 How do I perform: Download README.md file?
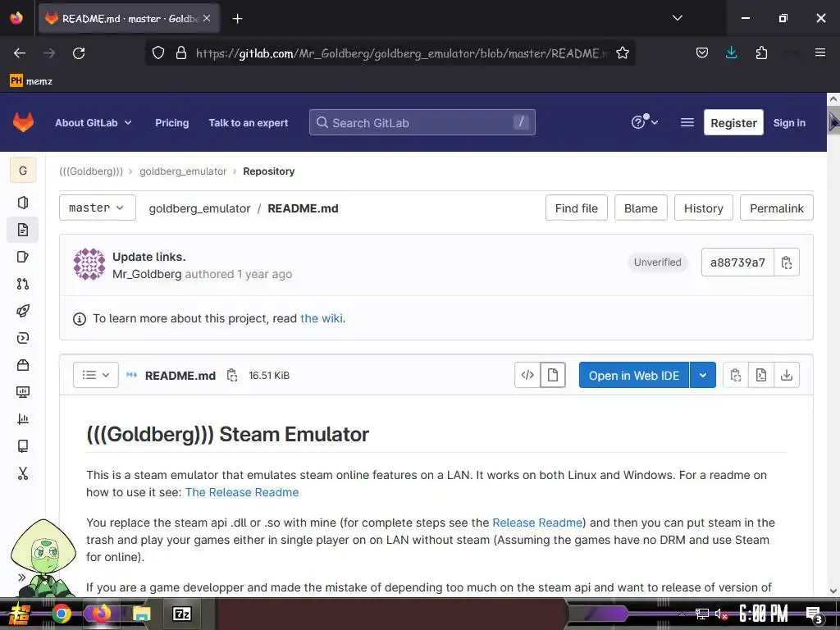click(787, 375)
